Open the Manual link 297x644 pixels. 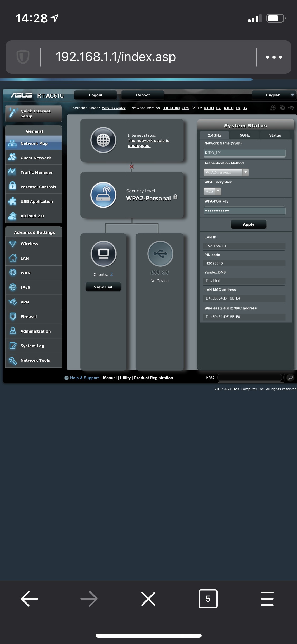click(x=110, y=378)
